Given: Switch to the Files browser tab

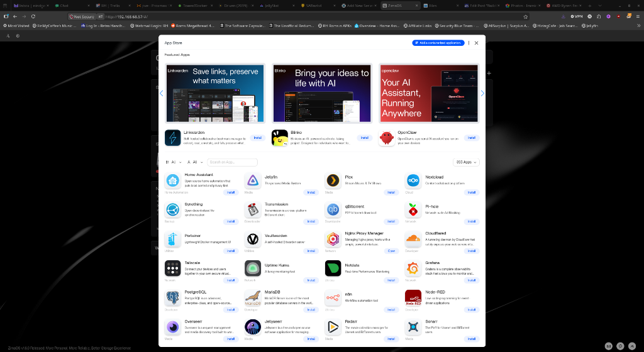Looking at the screenshot, I should (440, 6).
